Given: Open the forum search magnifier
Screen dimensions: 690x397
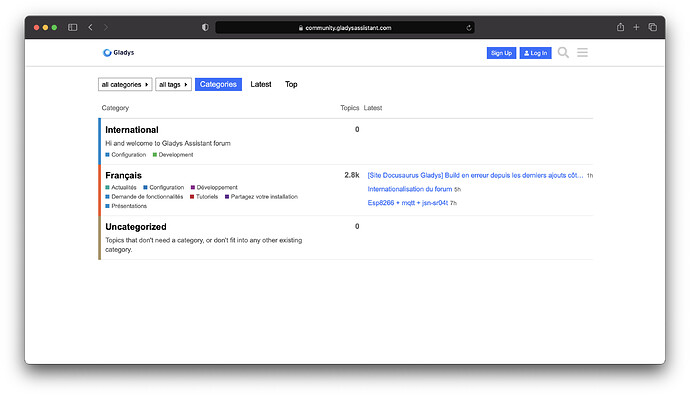Looking at the screenshot, I should coord(563,53).
